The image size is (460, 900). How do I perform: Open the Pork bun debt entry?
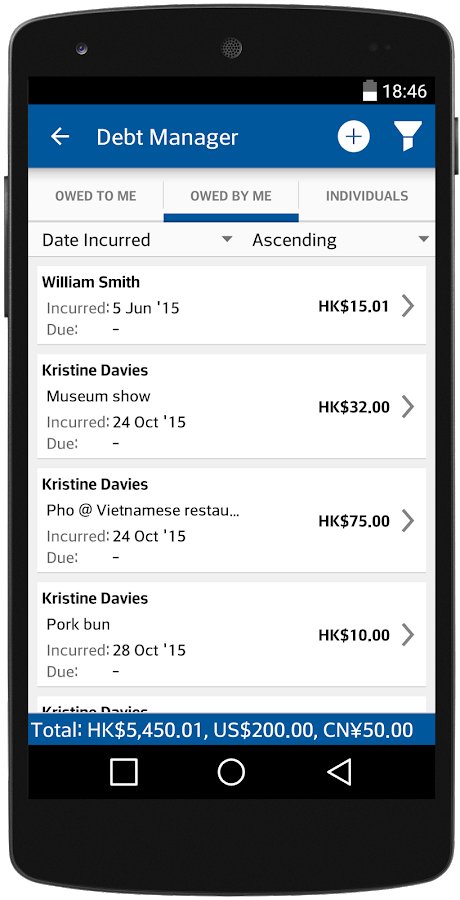pos(231,634)
